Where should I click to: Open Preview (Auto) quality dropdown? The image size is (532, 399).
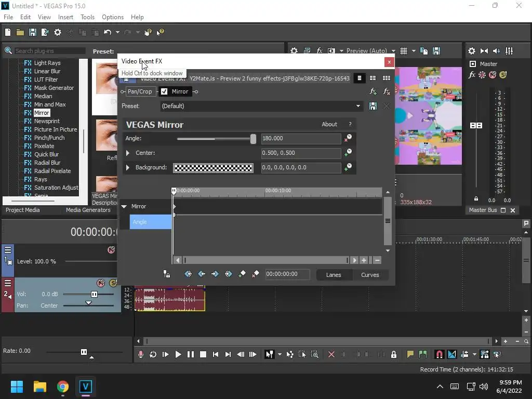tap(393, 51)
